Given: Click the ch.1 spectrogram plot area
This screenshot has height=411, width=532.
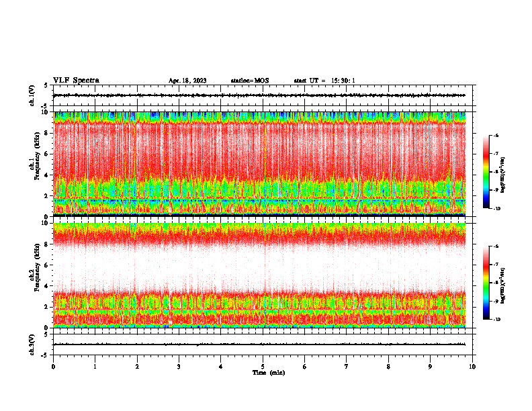Looking at the screenshot, I should point(259,164).
